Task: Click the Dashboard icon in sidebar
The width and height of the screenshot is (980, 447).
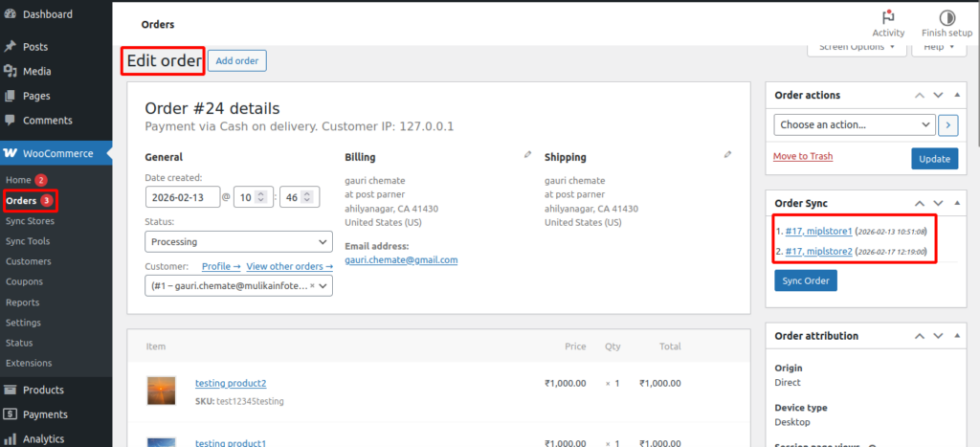Action: coord(10,14)
